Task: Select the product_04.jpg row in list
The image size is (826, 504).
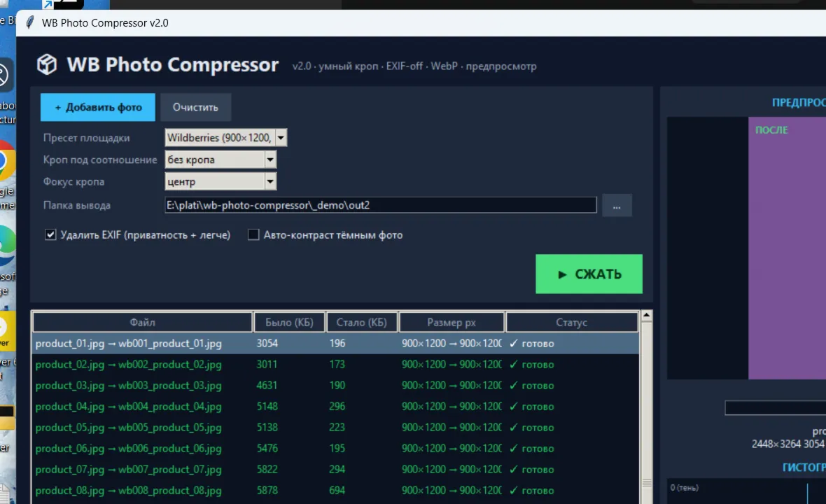Action: coord(335,407)
